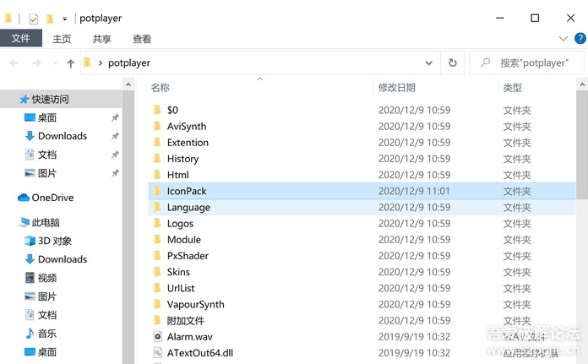Click the Up directory arrow button

click(70, 63)
